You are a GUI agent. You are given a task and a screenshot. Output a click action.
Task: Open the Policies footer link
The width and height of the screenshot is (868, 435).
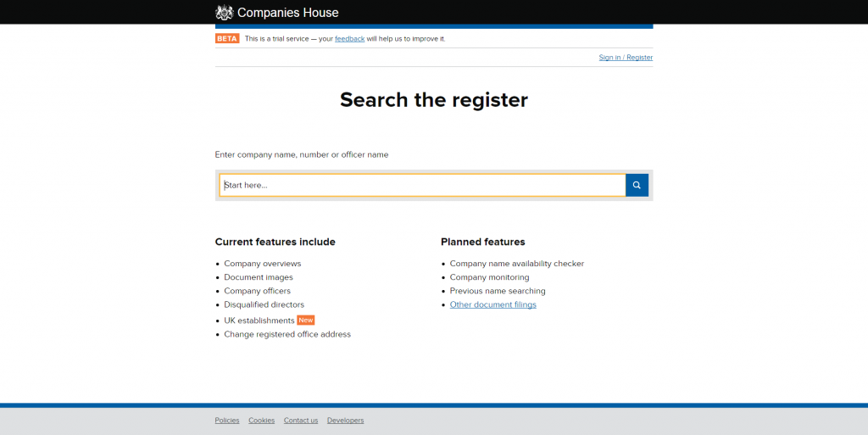[227, 421]
